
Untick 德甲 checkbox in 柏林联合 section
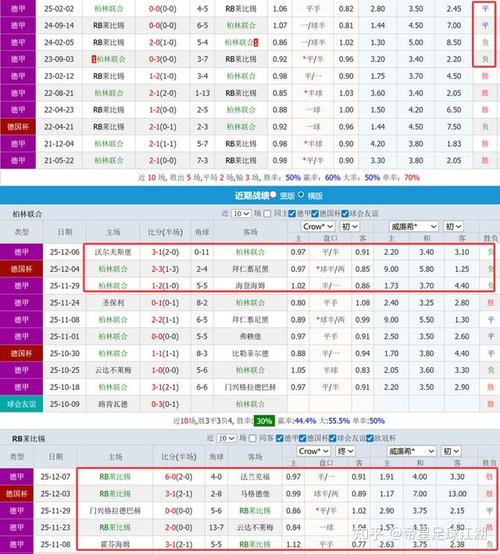(x=292, y=213)
